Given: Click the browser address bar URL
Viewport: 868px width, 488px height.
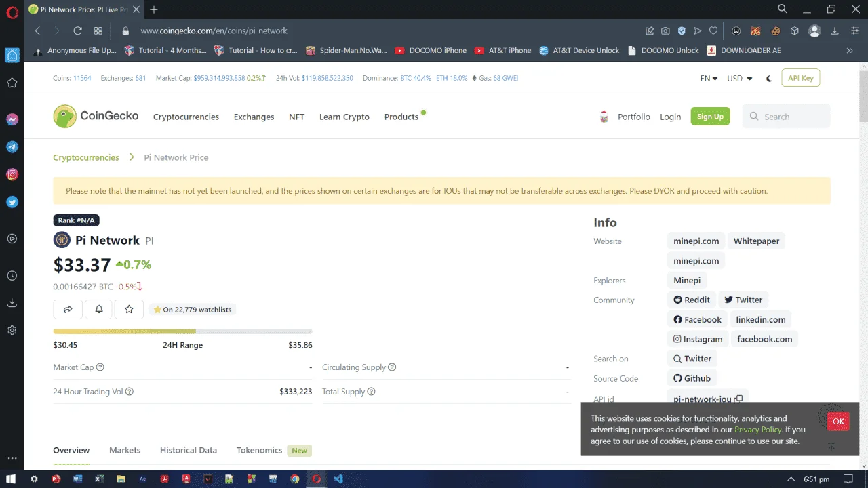Looking at the screenshot, I should (x=214, y=30).
